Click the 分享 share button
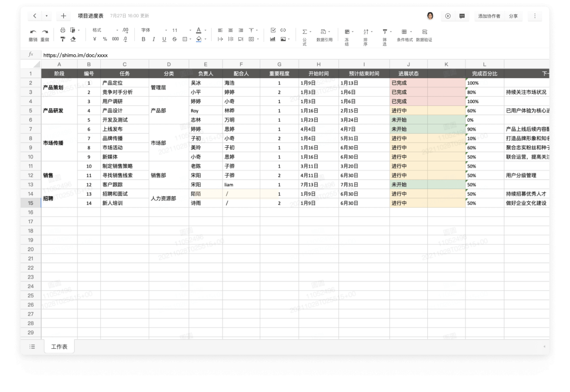This screenshot has height=392, width=570. click(x=513, y=16)
